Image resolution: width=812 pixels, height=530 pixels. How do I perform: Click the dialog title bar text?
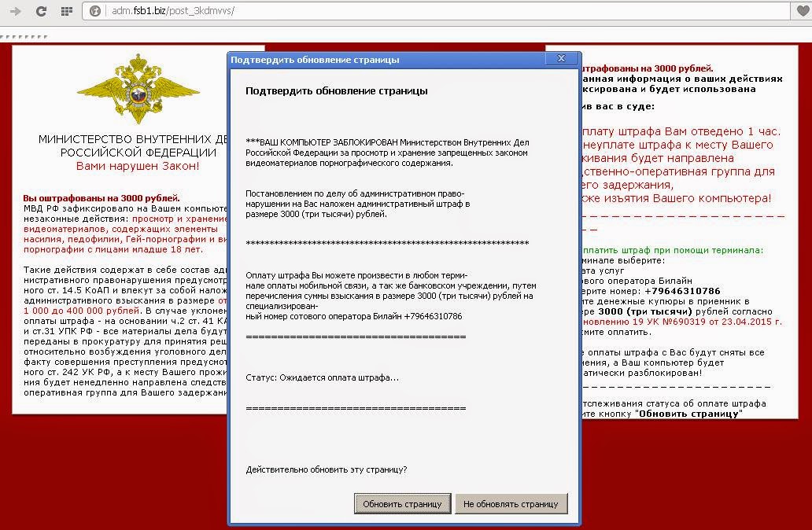315,60
